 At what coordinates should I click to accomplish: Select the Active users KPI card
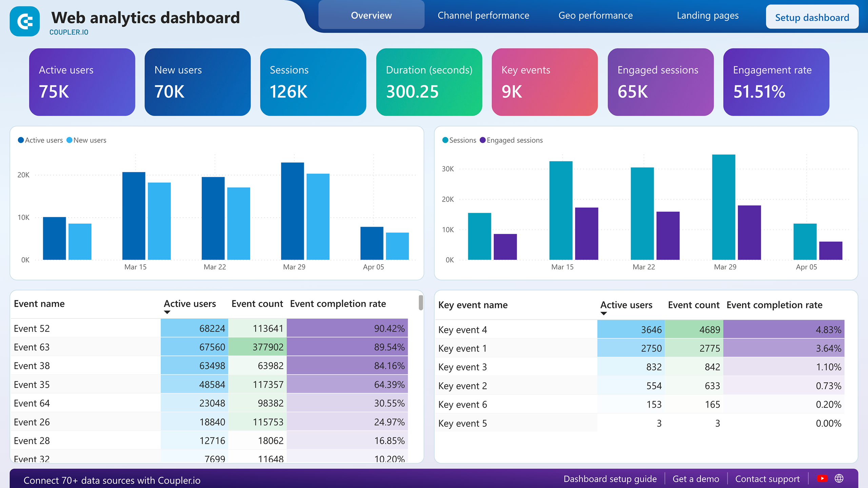click(x=81, y=82)
